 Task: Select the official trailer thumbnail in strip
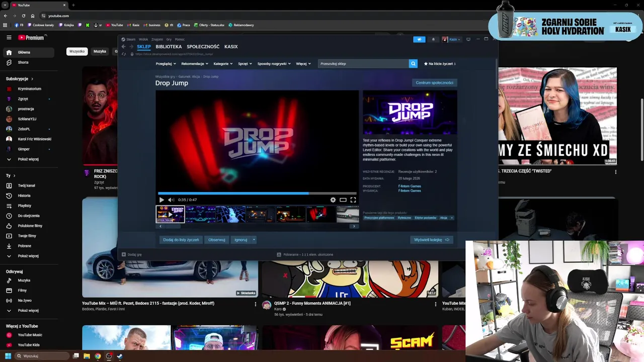pos(170,214)
